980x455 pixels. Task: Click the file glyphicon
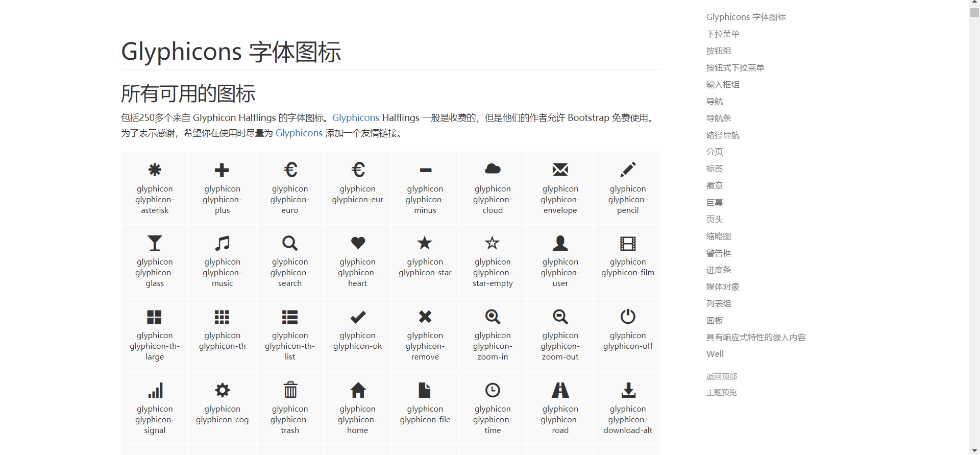point(425,390)
